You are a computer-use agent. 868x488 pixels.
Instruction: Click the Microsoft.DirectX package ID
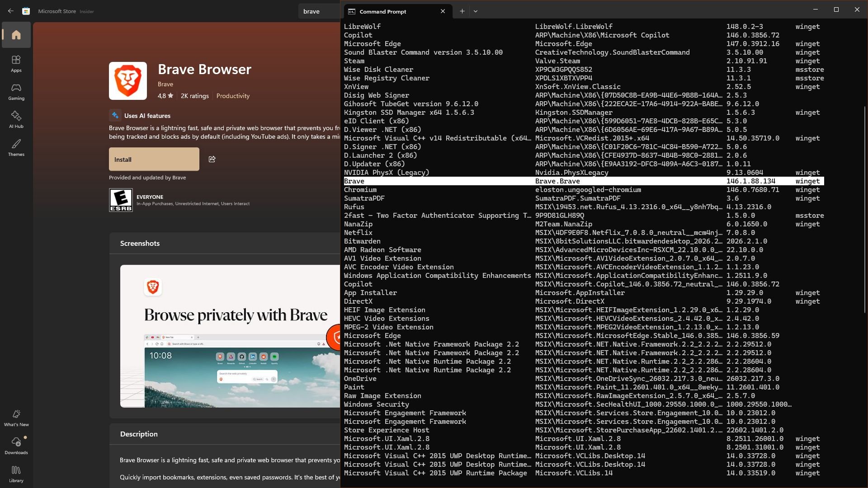point(570,301)
